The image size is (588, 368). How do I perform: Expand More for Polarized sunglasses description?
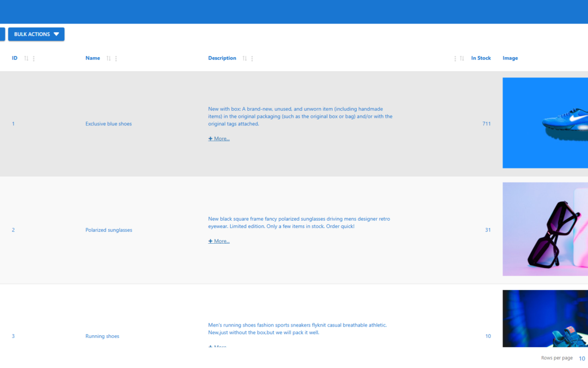219,241
